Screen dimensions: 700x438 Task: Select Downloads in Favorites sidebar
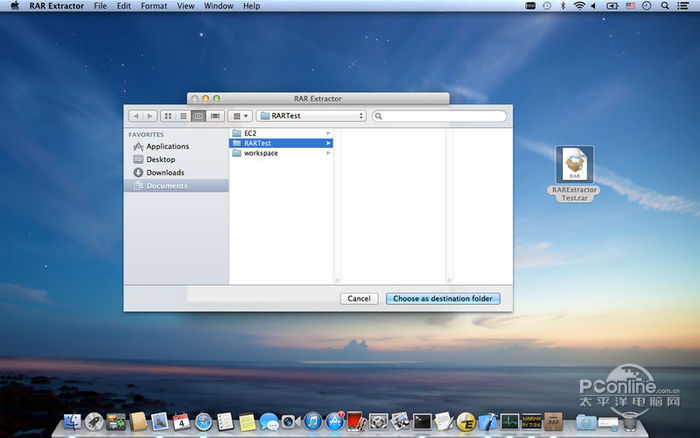(164, 172)
